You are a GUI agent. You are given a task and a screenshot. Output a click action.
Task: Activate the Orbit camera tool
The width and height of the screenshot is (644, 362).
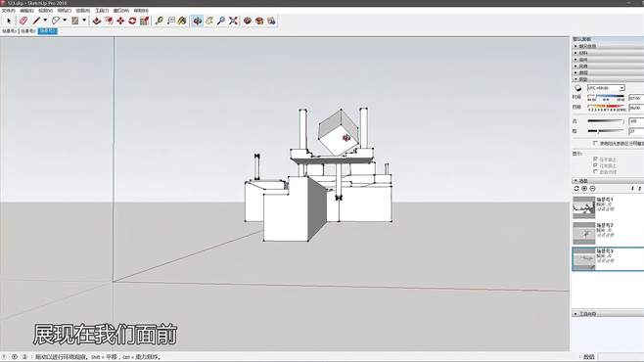(197, 21)
